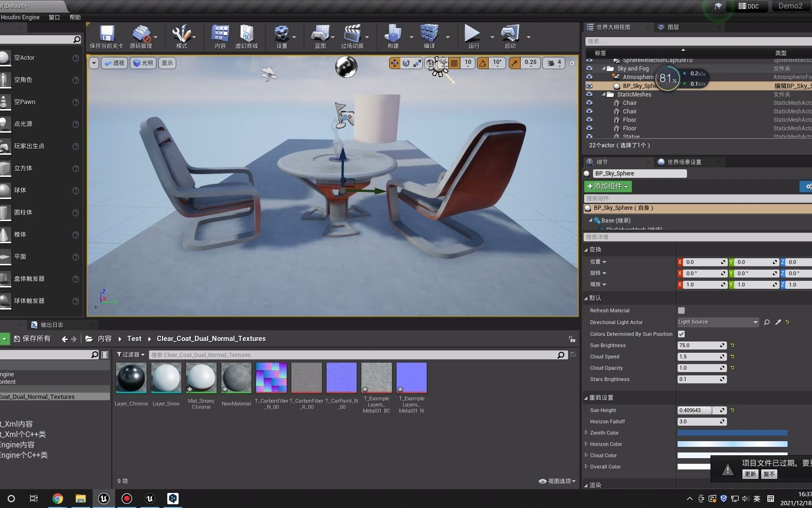Toggle the first Chair actor's visibility
The width and height of the screenshot is (812, 508).
pos(589,103)
